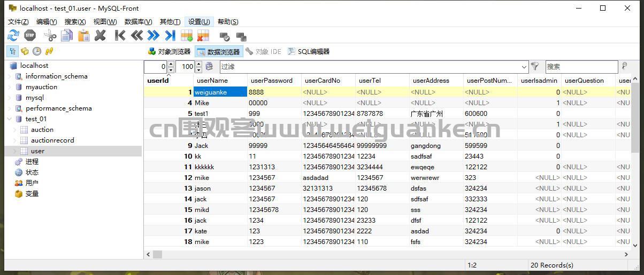Open the 文件(Z) menu
Image resolution: width=644 pixels, height=275 pixels.
point(18,22)
